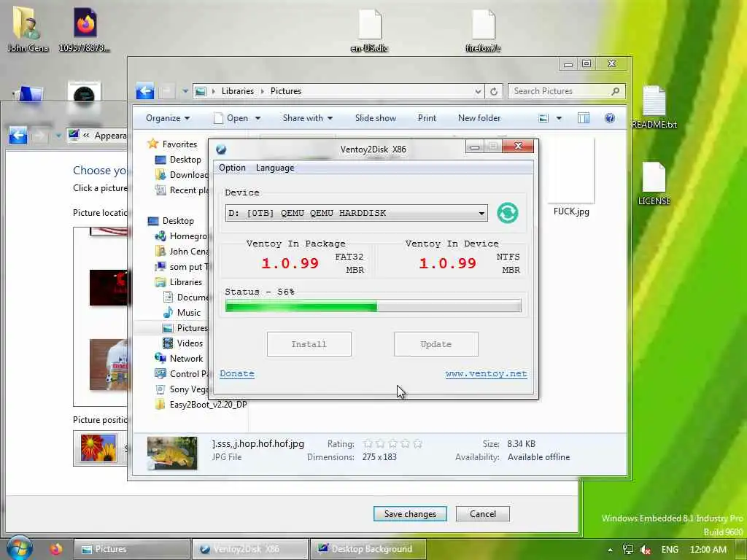Toggle the preview pane icon
747x560 pixels.
(x=584, y=118)
